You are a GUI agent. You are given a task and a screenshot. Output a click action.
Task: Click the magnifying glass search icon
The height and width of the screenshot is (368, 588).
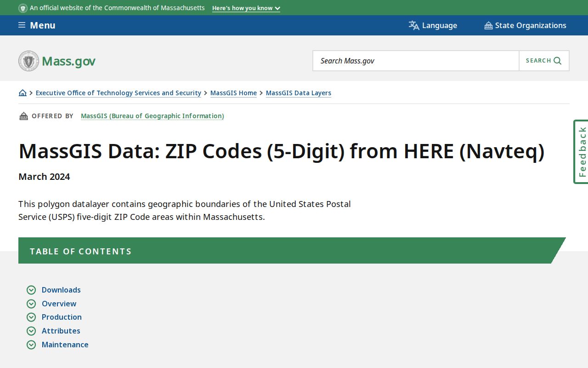tap(558, 61)
